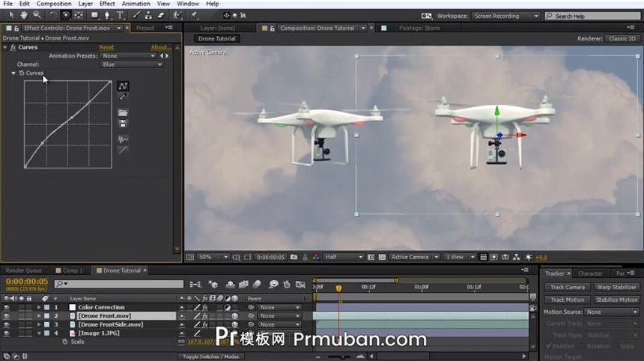This screenshot has width=644, height=361.
Task: Reset the Curves effect
Action: (x=106, y=47)
